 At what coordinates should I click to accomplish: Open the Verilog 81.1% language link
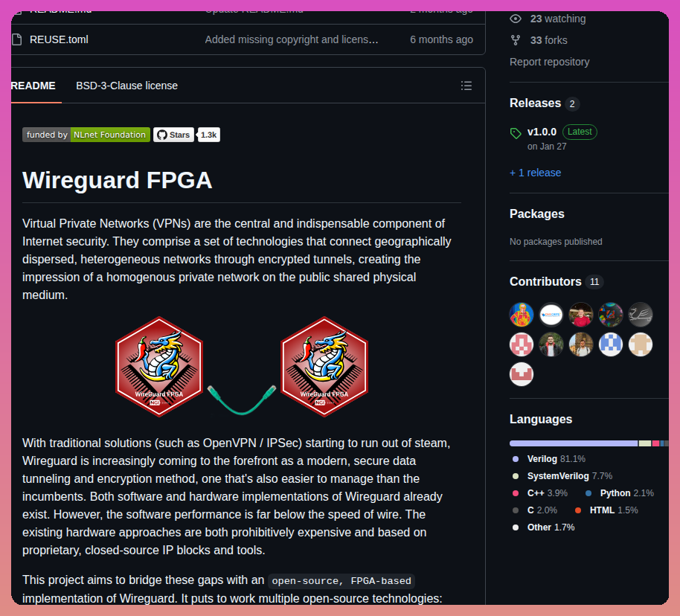click(548, 459)
